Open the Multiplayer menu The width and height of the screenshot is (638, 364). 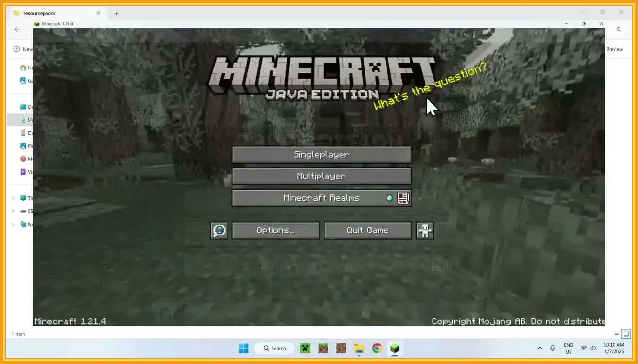click(x=321, y=176)
